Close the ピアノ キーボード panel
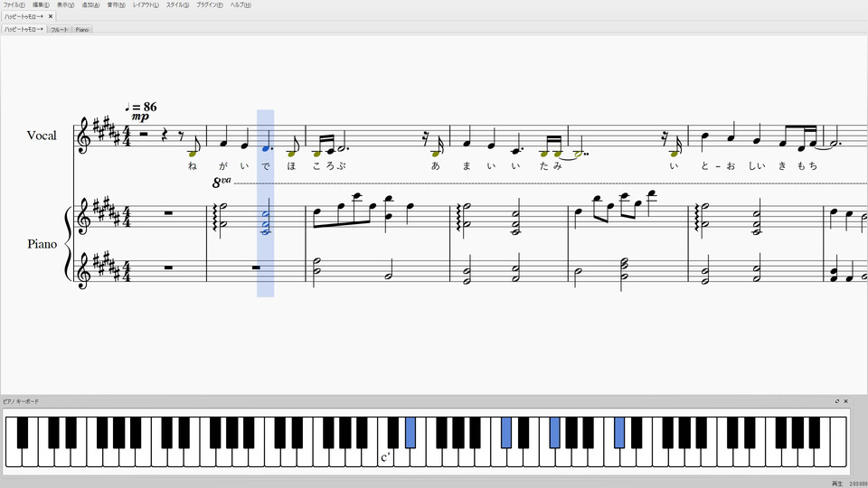Viewport: 868px width, 488px height. [845, 401]
